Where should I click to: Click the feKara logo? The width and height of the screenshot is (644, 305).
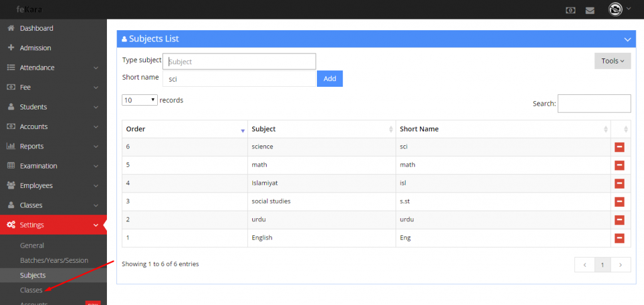tap(29, 9)
